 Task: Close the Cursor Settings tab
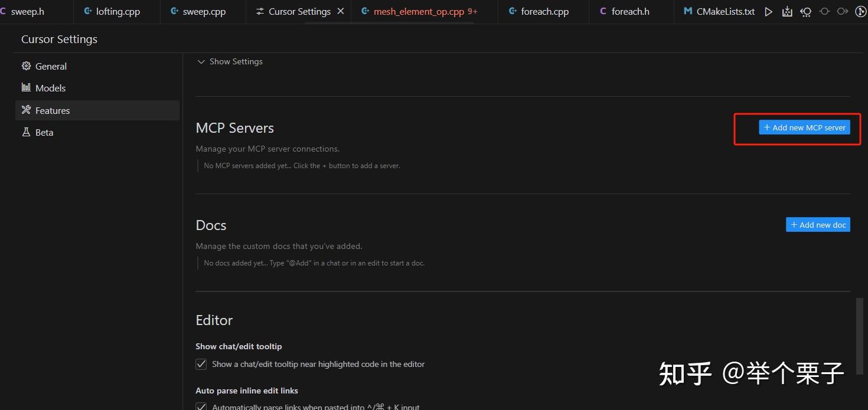click(341, 11)
